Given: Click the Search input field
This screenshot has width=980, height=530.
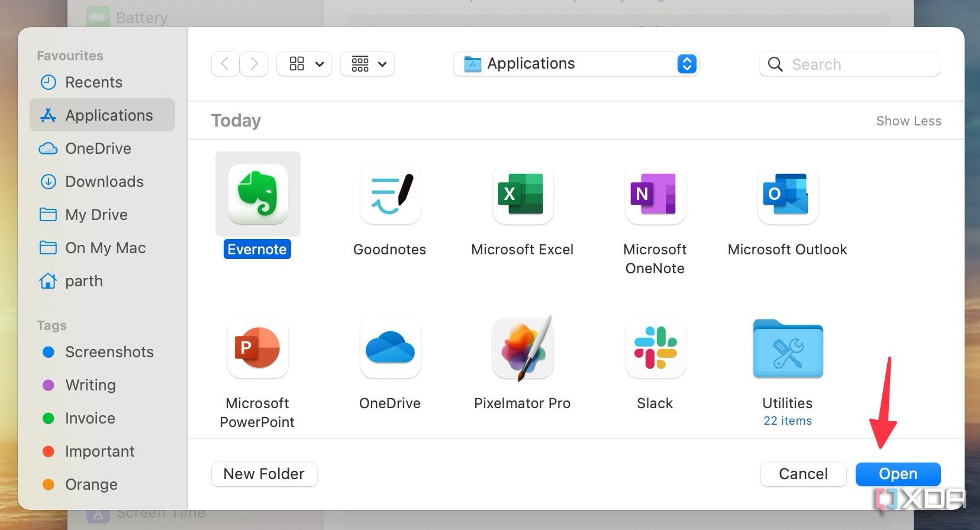Looking at the screenshot, I should 850,64.
